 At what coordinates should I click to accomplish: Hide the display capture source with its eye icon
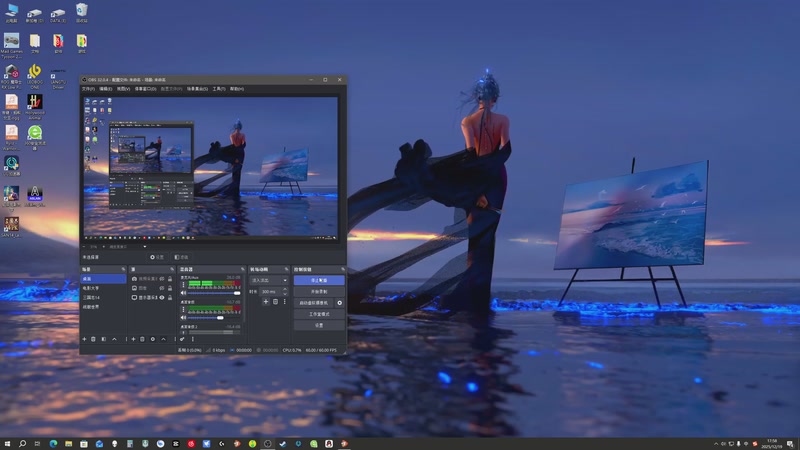(x=162, y=297)
